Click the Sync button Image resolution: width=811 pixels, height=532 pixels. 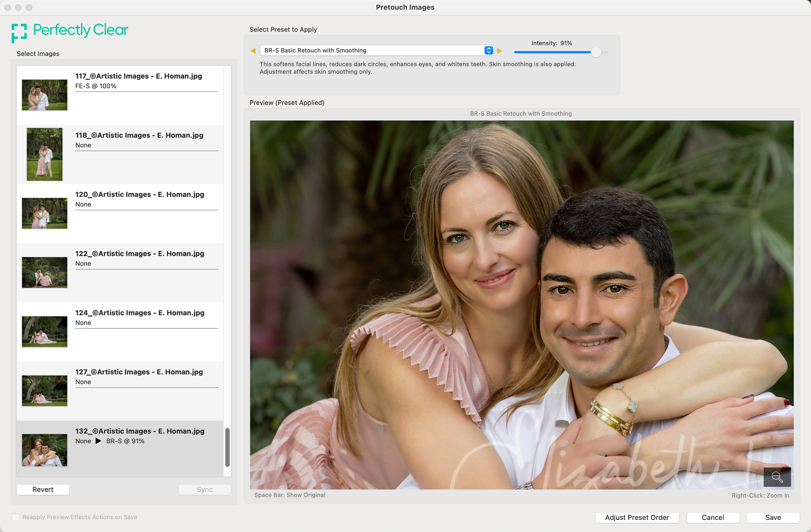click(x=204, y=489)
